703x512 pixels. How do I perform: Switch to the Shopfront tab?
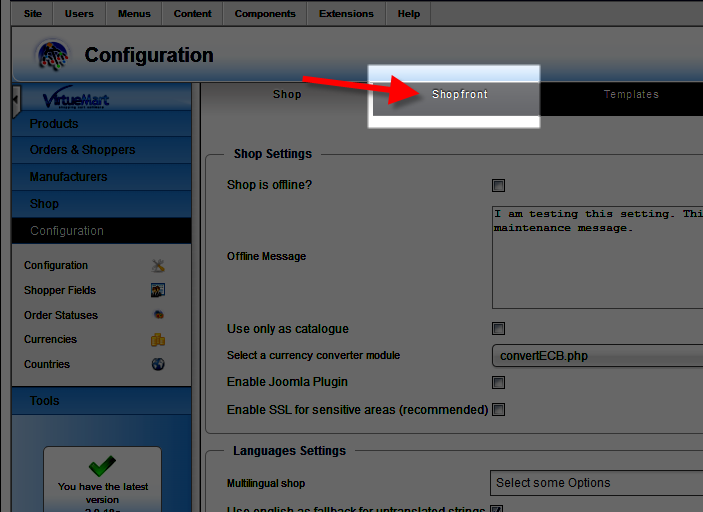click(x=460, y=95)
